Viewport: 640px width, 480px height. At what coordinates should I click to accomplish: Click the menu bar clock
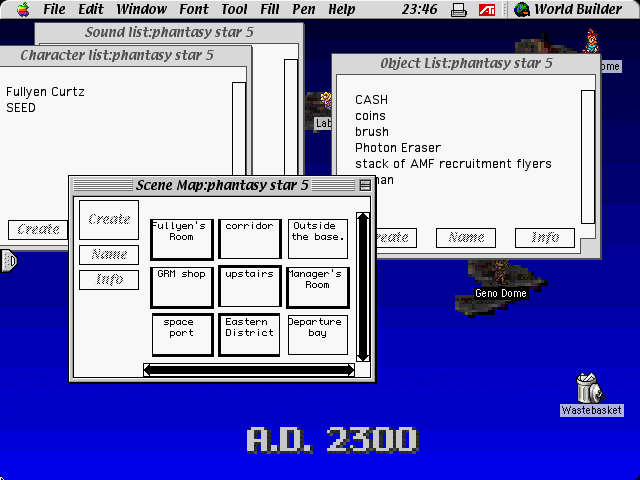coord(419,9)
